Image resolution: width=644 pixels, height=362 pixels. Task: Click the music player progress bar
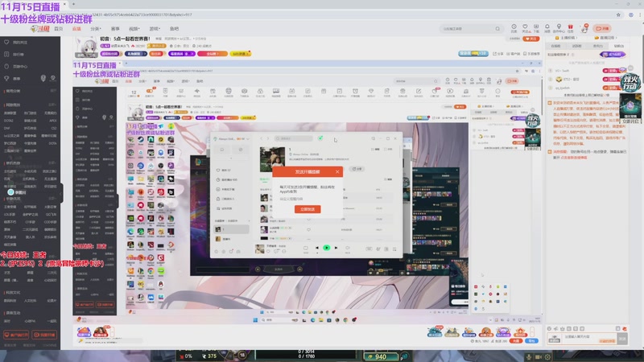click(328, 253)
